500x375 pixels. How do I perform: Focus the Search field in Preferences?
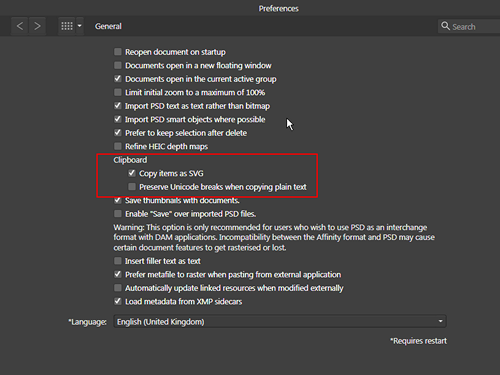tap(470, 26)
